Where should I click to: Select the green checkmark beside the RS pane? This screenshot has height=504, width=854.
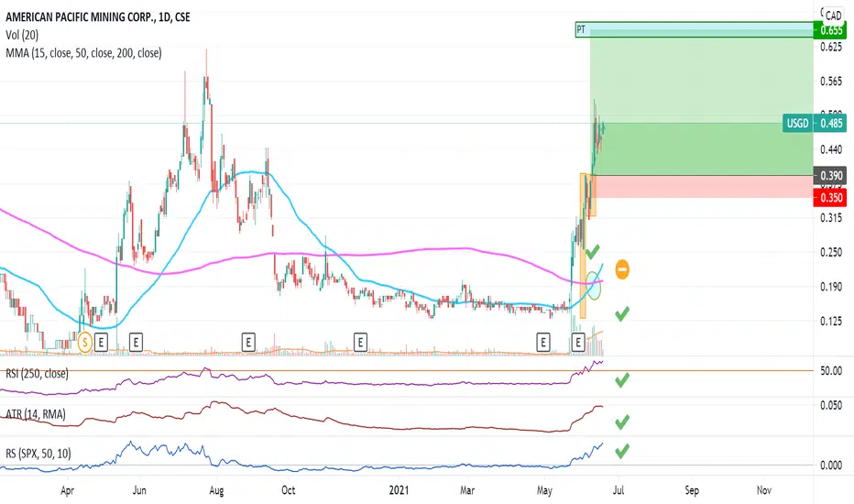point(622,451)
